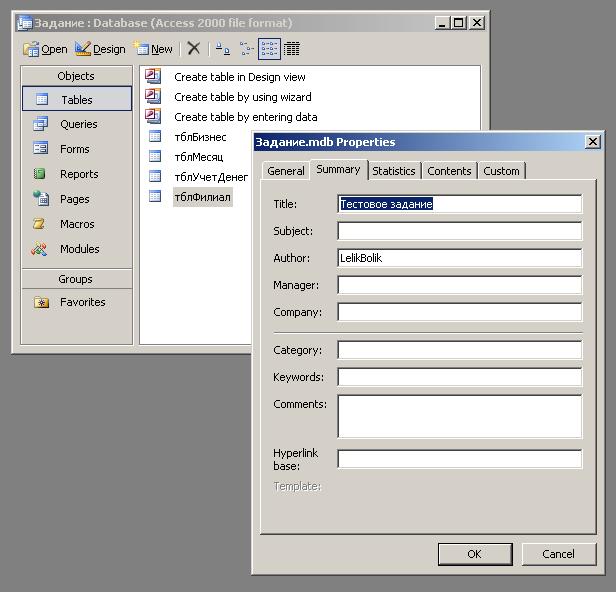616x592 pixels.
Task: Close the Properties dialog with X
Action: (593, 142)
